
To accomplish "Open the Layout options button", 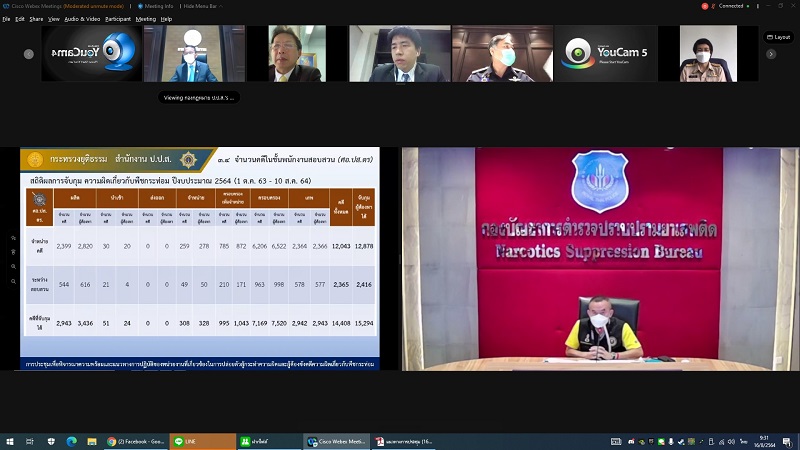I will (778, 37).
